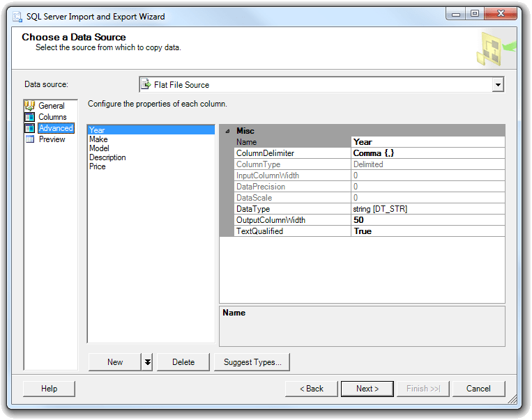Click the TextQualified value True
Image resolution: width=532 pixels, height=420 pixels.
(x=428, y=231)
